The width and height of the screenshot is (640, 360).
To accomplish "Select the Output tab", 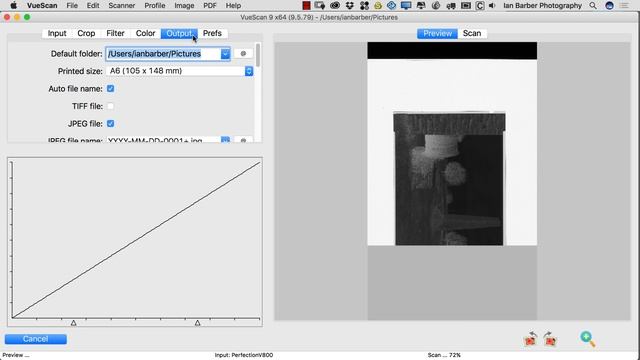I will (x=179, y=33).
